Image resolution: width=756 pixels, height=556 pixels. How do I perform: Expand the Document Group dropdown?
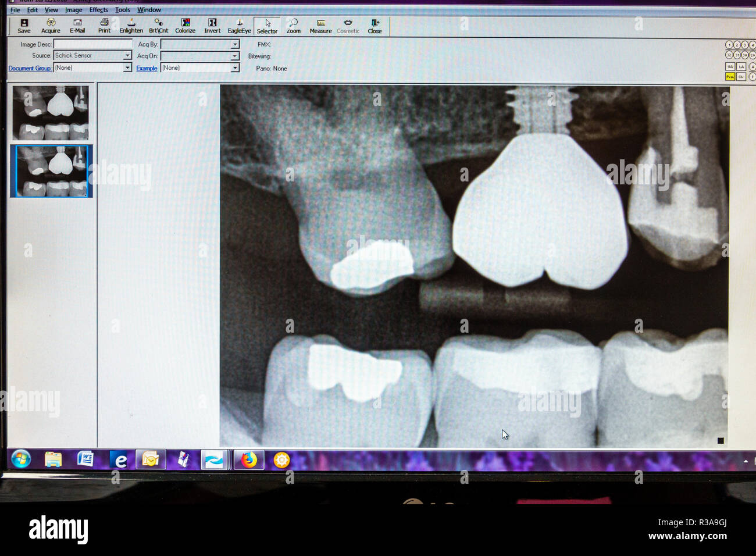(x=127, y=68)
